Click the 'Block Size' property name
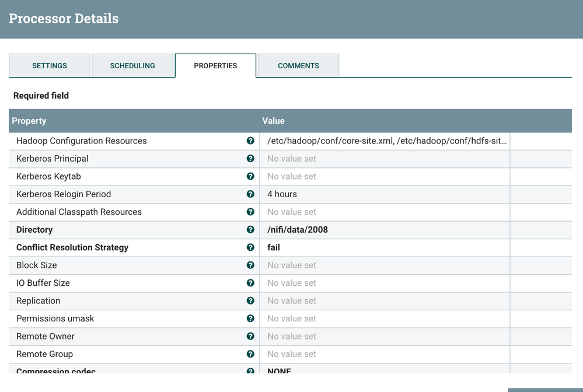583x392 pixels. (36, 265)
